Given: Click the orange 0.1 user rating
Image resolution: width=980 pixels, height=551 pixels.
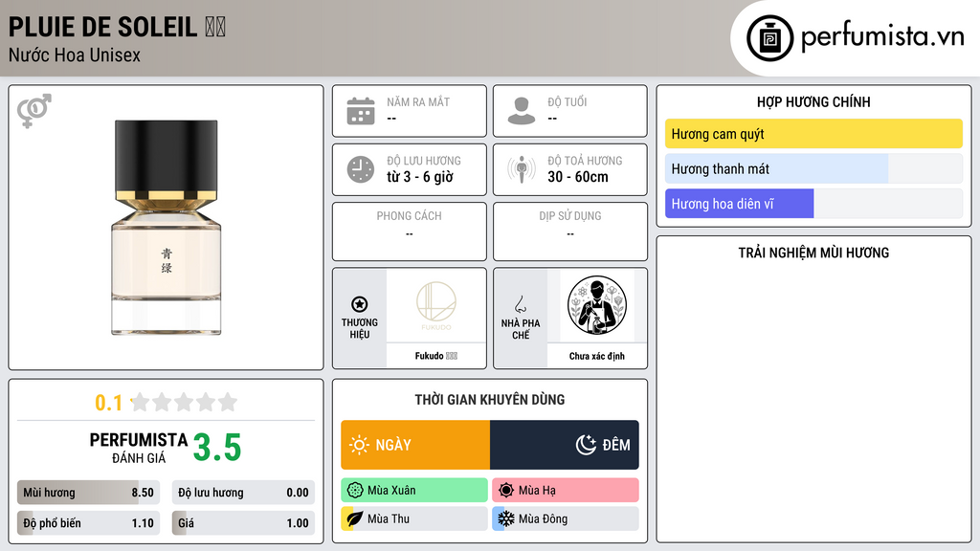Looking at the screenshot, I should tap(109, 403).
